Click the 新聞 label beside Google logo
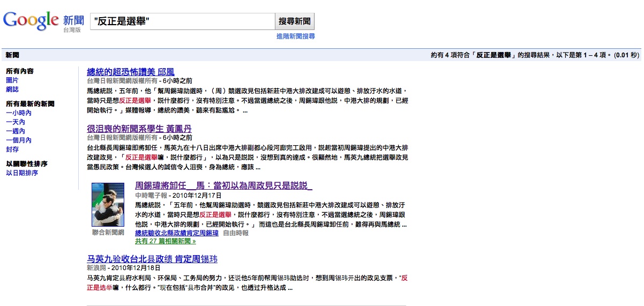Screen dimensions: 644x306 click(x=74, y=20)
